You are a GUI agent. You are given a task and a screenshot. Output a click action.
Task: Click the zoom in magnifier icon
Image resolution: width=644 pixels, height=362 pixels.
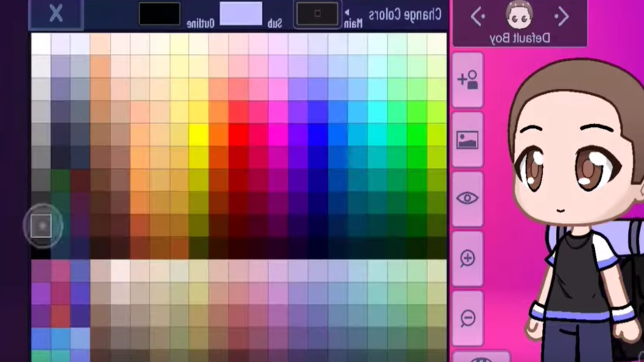[468, 258]
